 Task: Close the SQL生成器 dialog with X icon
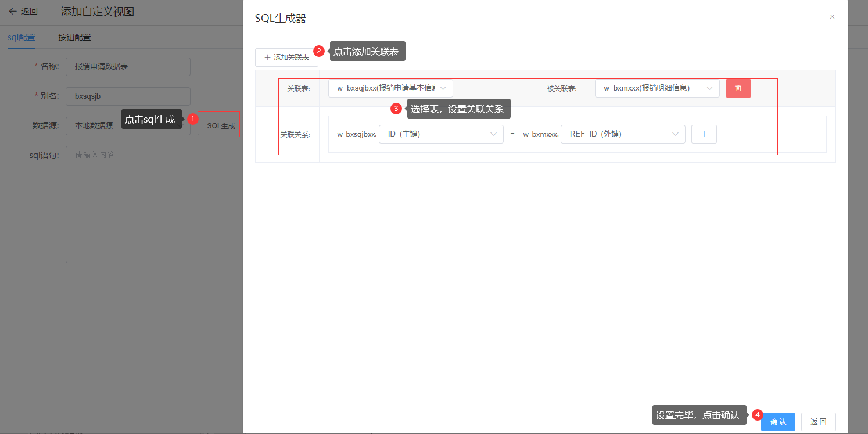point(832,17)
